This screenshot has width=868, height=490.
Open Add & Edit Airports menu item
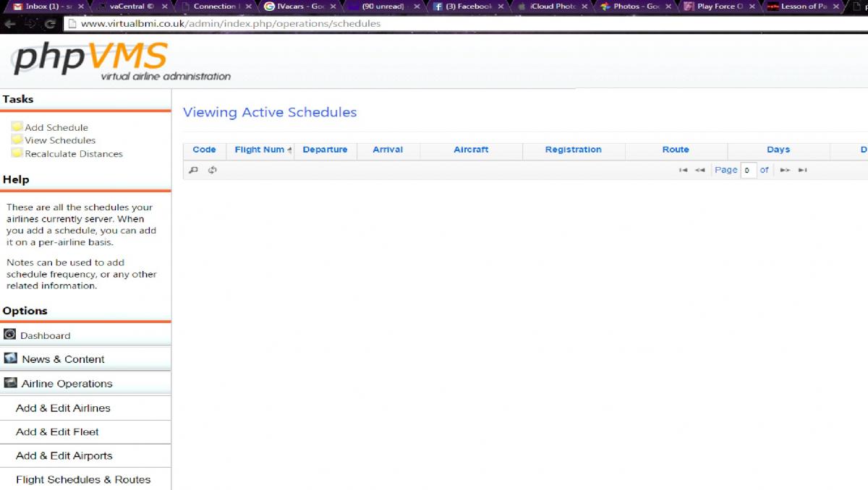click(x=64, y=455)
